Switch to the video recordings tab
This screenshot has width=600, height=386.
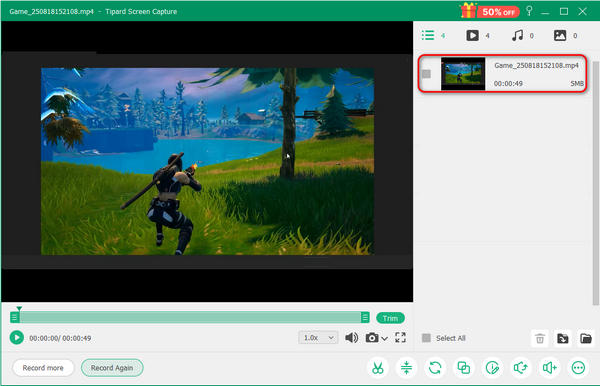[478, 36]
